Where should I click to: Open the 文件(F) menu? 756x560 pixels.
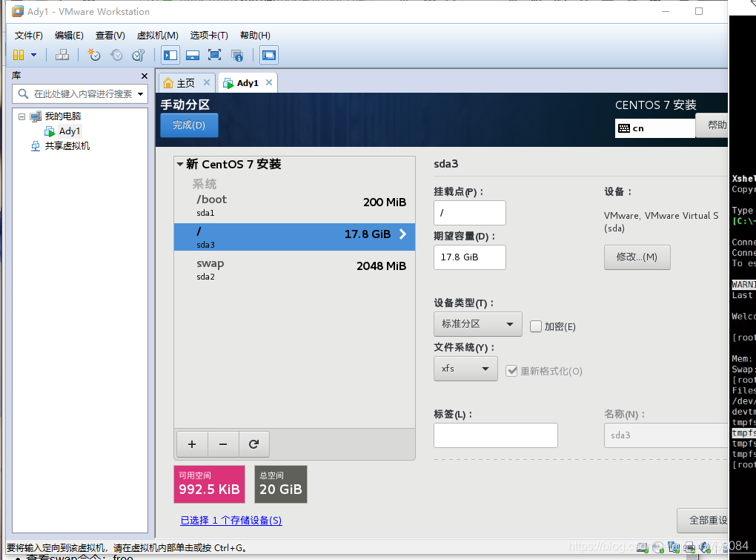coord(28,35)
